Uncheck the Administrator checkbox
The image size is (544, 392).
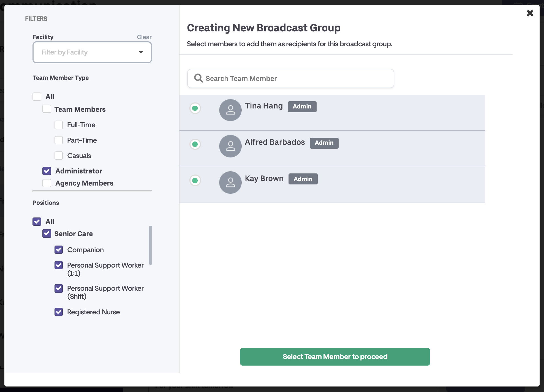47,171
